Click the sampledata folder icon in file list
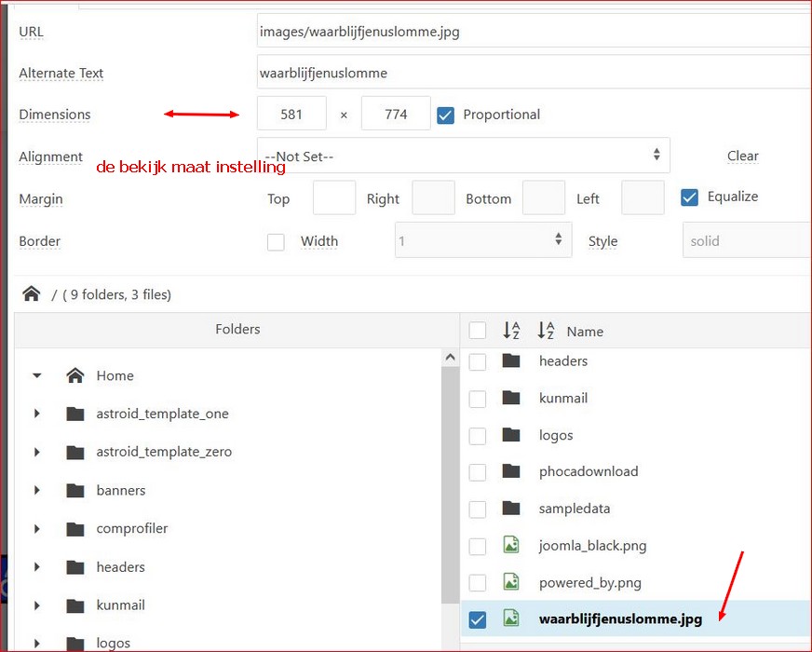Screen dimensions: 812x652 click(x=511, y=509)
